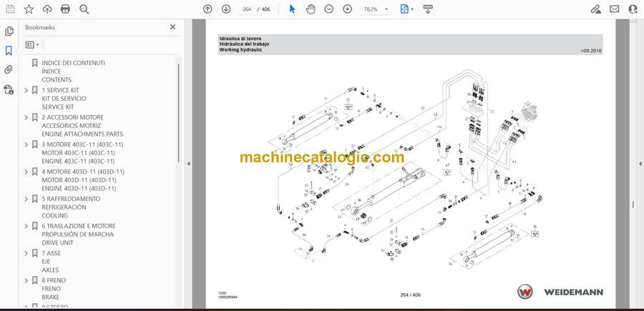Expand the right tools pane arrow
Viewport: 644px width, 311px height.
pyautogui.click(x=640, y=164)
